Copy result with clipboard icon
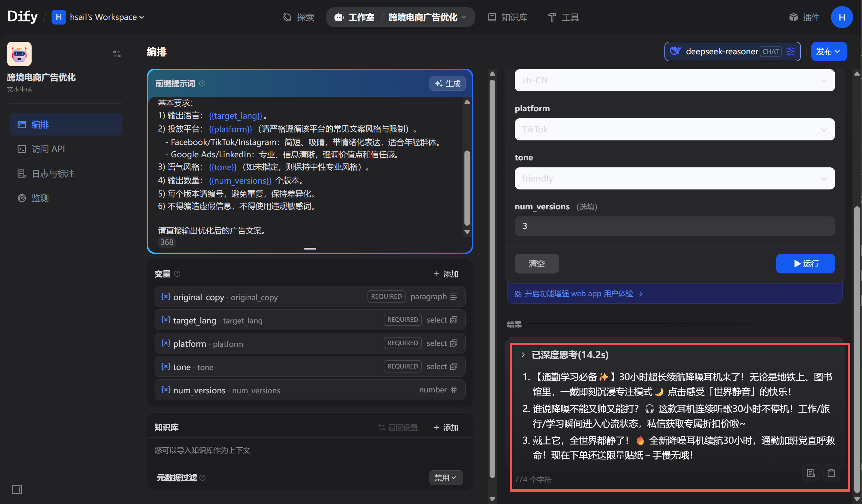This screenshot has width=862, height=504. point(831,473)
